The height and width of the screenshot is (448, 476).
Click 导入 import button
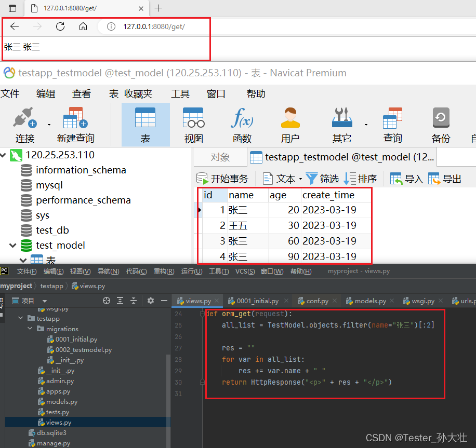click(406, 179)
